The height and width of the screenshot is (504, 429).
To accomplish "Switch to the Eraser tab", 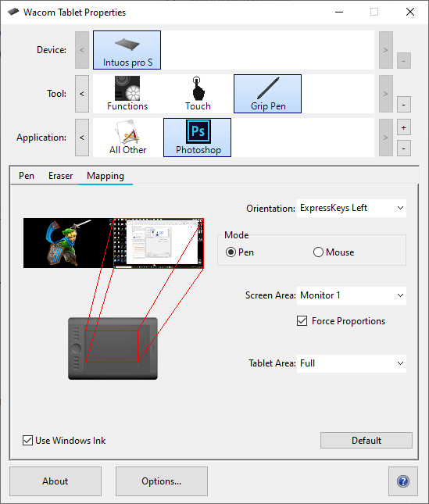I will pos(60,176).
